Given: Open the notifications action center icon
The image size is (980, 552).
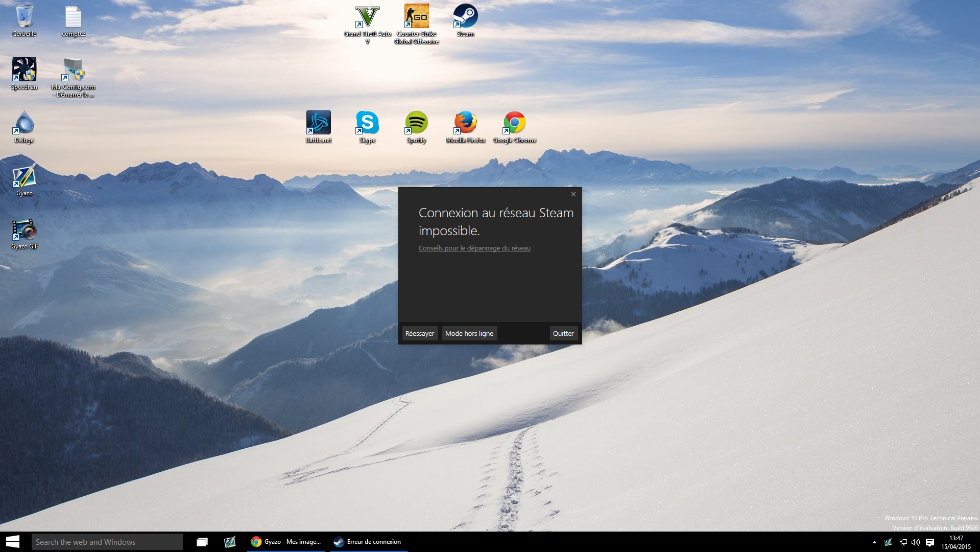Looking at the screenshot, I should coord(930,542).
